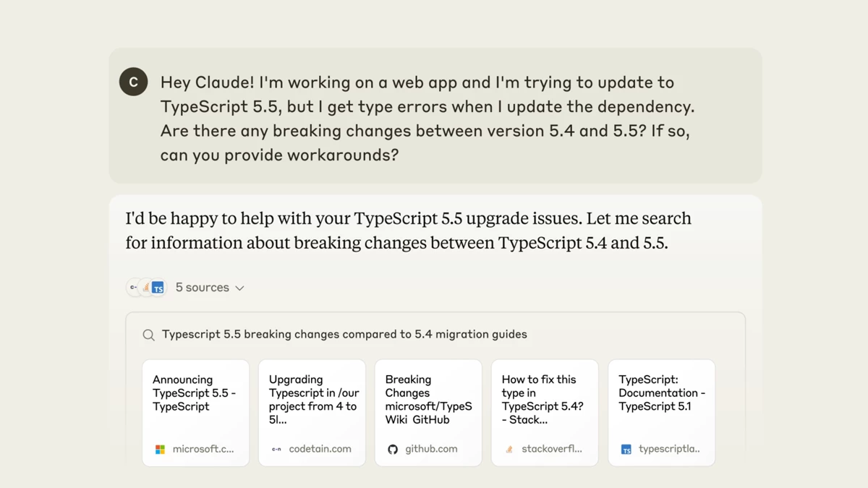Screen dimensions: 868x488
Task: Open the "5 sources" label
Action: pos(202,287)
